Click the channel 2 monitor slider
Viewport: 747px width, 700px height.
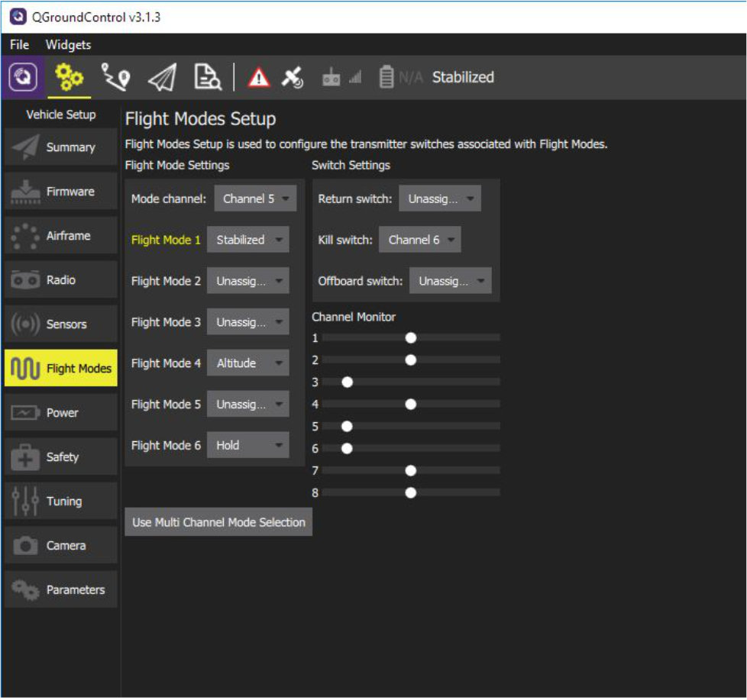411,360
